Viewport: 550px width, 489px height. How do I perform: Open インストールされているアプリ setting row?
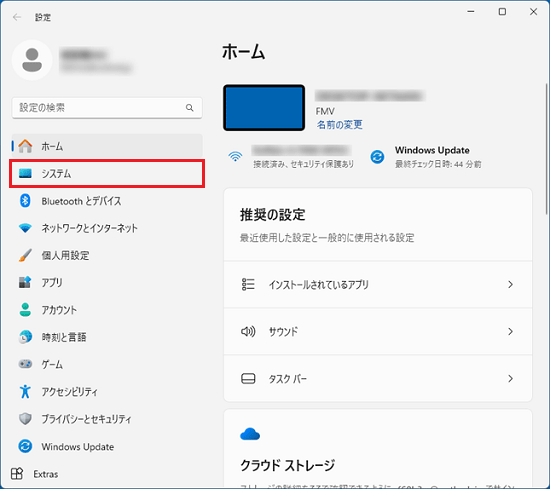[x=378, y=284]
